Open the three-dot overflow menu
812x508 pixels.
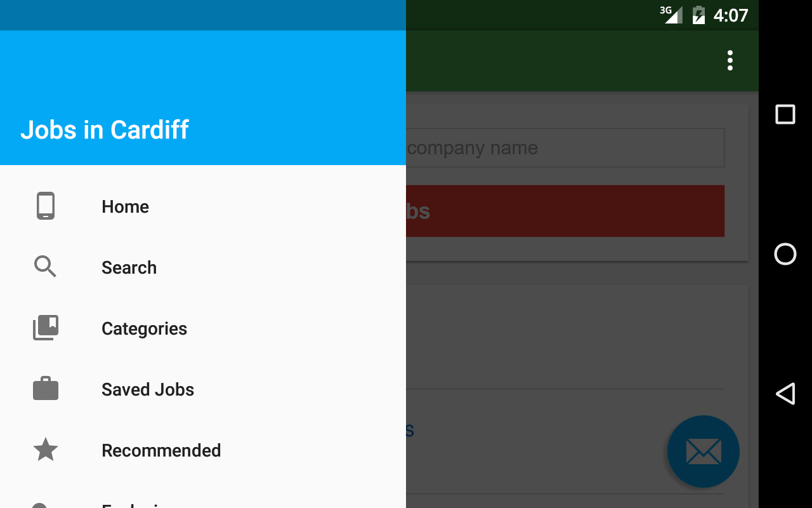coord(730,60)
